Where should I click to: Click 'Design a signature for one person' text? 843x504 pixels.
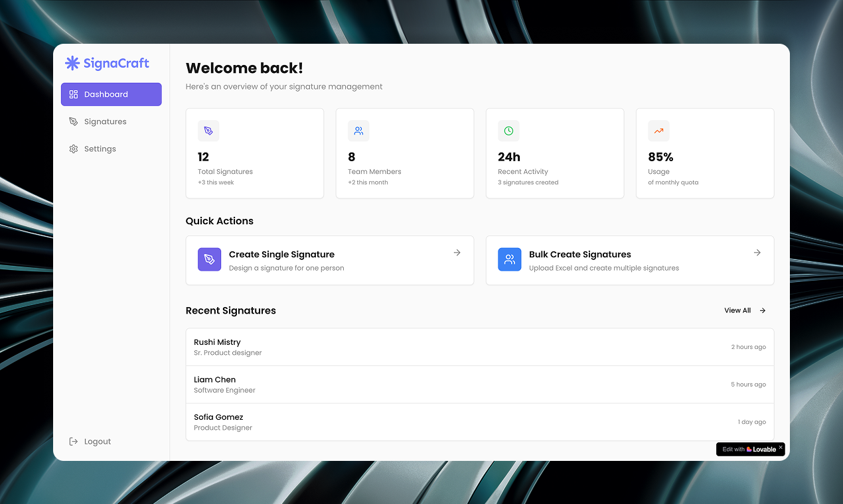pyautogui.click(x=287, y=268)
